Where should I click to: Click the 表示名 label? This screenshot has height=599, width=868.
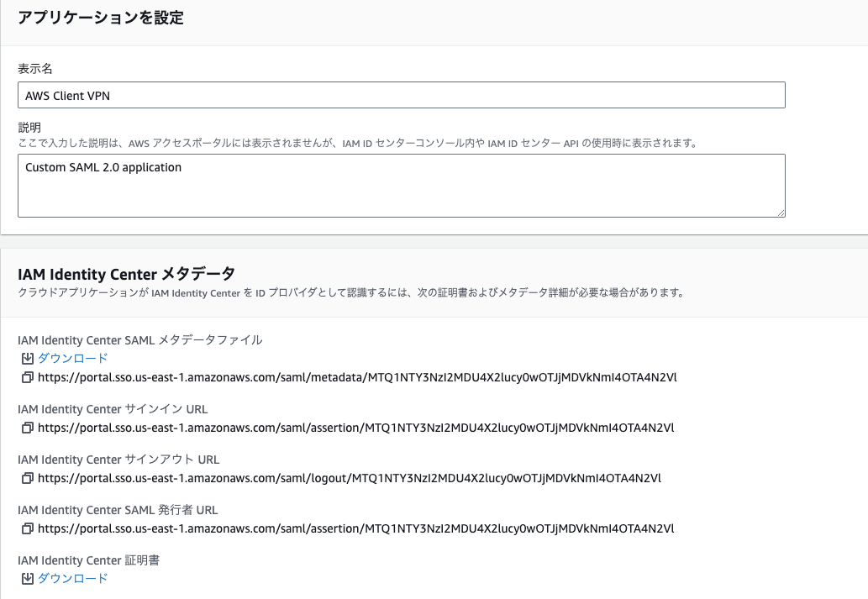pos(35,69)
